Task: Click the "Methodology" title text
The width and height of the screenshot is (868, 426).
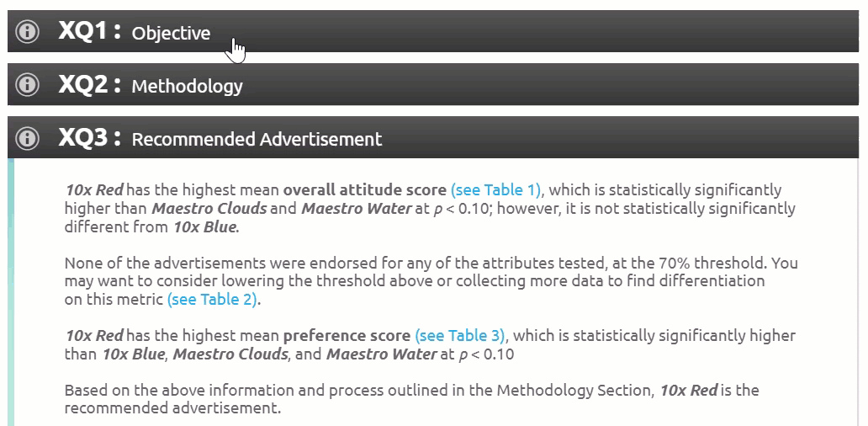Action: point(187,87)
